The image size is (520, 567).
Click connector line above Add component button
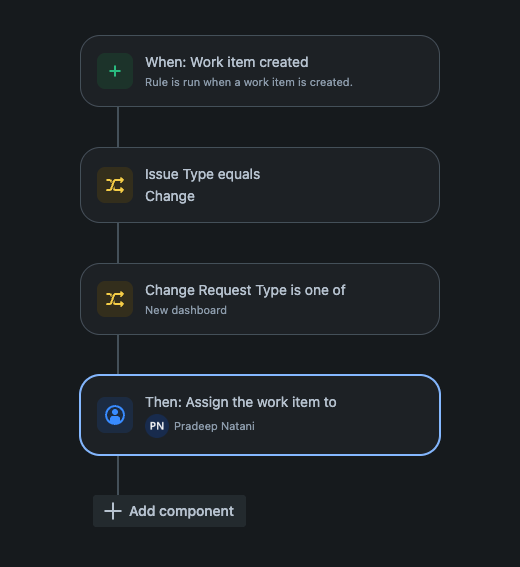point(118,476)
